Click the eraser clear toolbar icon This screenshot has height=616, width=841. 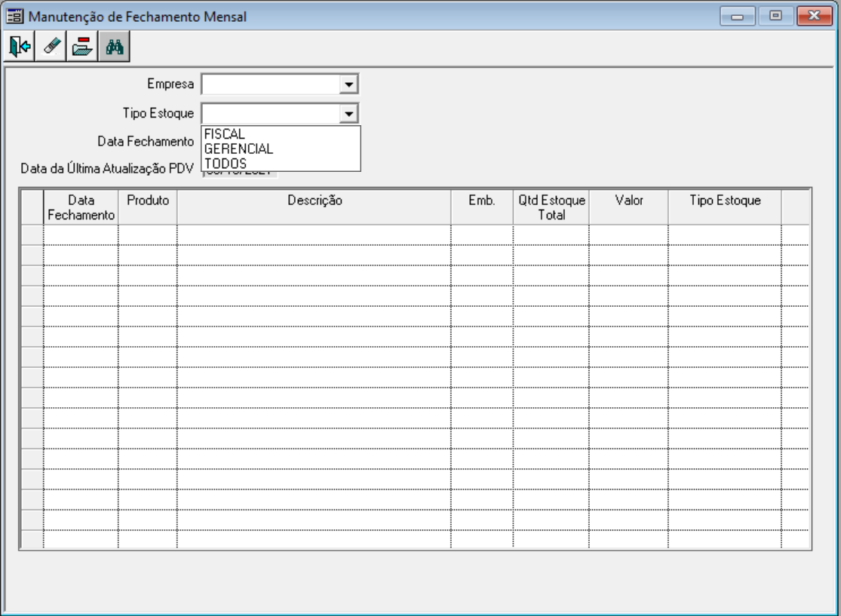tap(51, 47)
